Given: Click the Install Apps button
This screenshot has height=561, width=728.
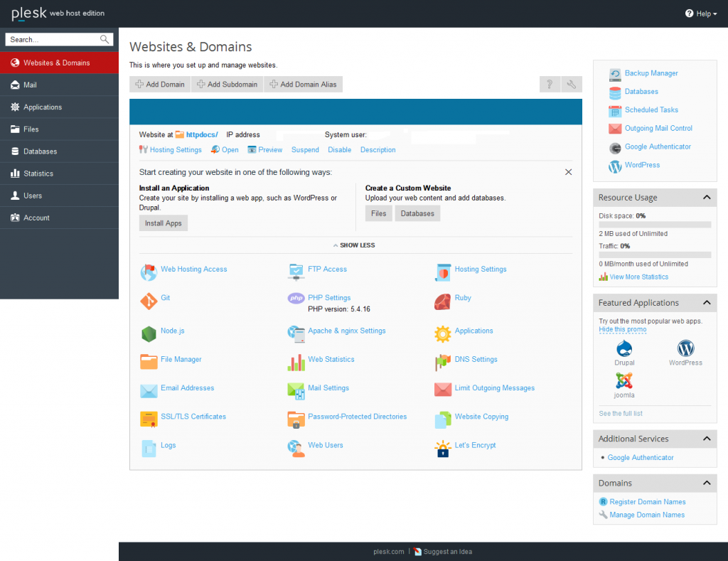Looking at the screenshot, I should tap(163, 223).
